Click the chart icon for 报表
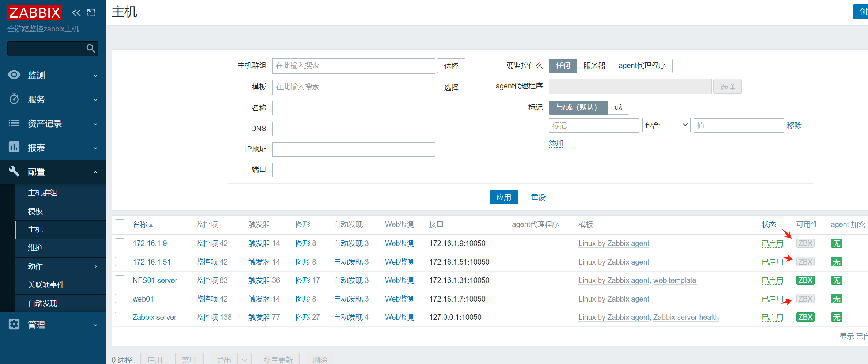Image resolution: width=868 pixels, height=364 pixels. [x=14, y=147]
